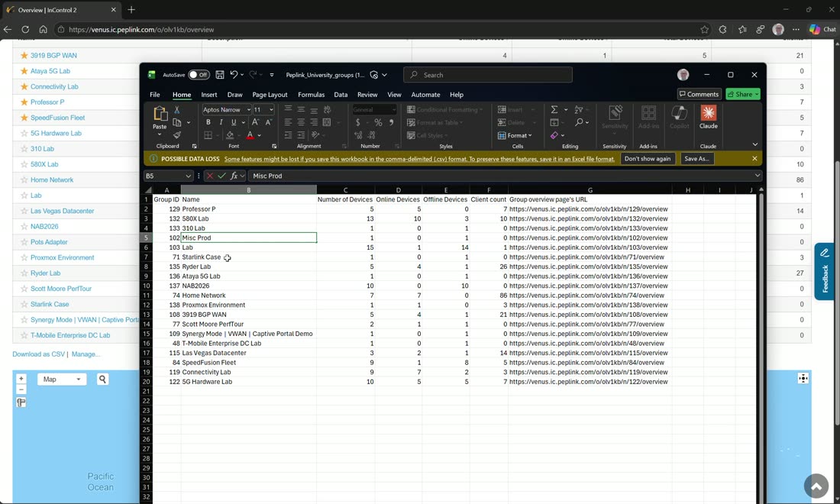
Task: Switch to the Formulas tab
Action: tap(312, 94)
